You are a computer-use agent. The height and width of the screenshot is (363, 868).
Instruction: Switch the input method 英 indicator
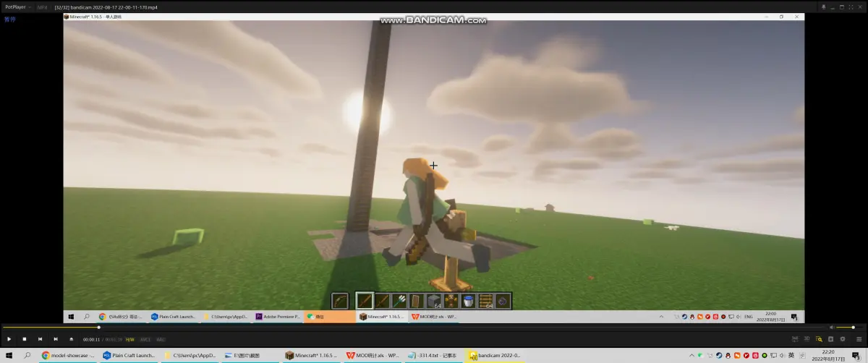[x=791, y=355]
